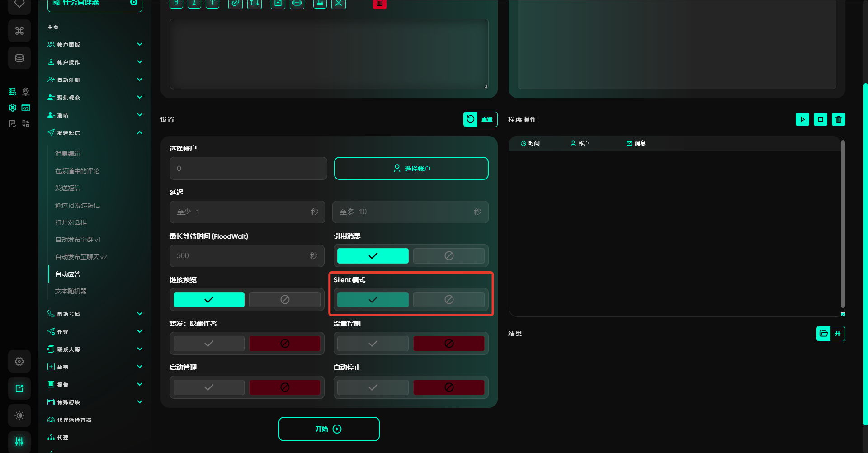Screen dimensions: 868x453
Task: Click the sliders equalizer icon at bottom left
Action: [19, 442]
